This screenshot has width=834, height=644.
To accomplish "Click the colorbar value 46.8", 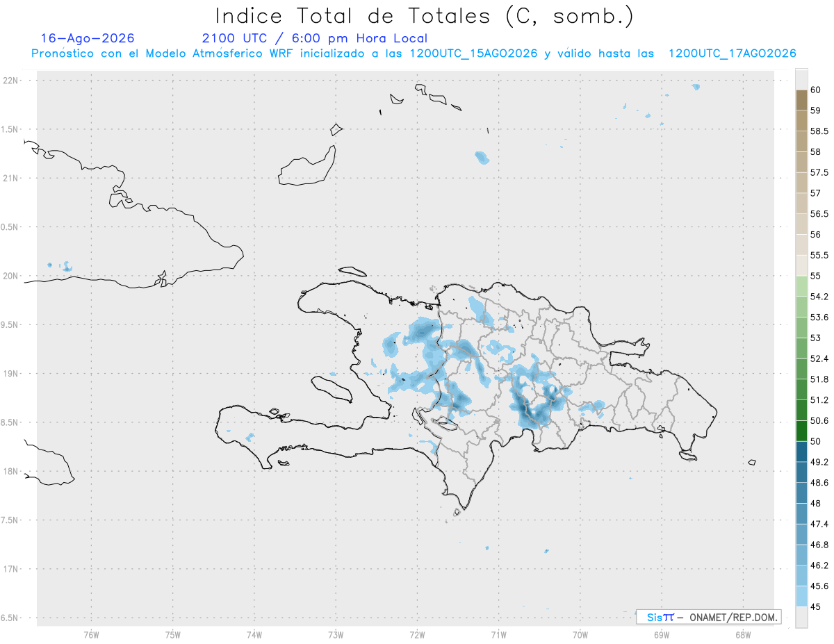I will coord(819,545).
